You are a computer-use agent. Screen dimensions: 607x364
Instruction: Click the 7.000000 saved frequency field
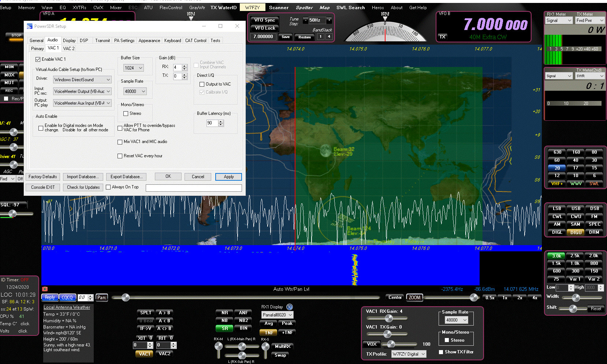pos(263,37)
